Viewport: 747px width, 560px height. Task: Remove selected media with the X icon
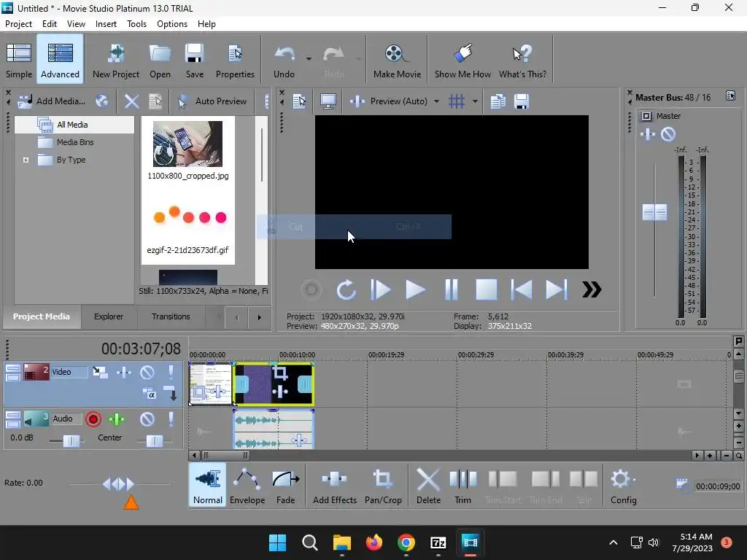tap(131, 101)
